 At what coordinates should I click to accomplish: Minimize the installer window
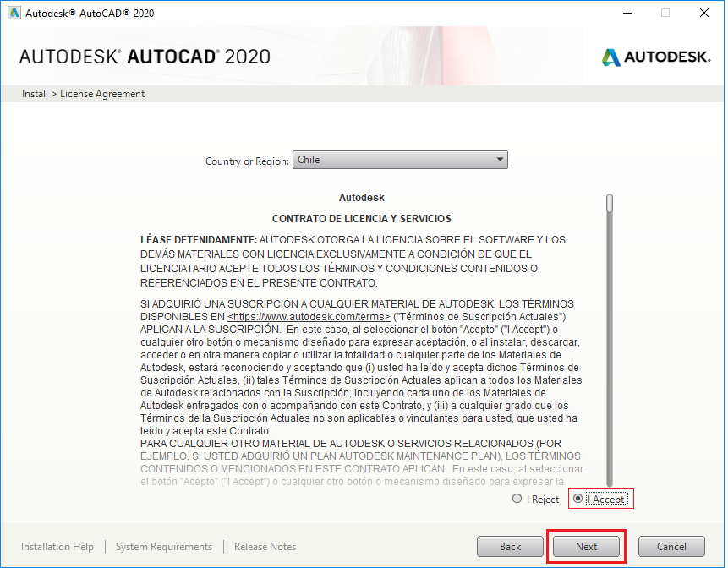(627, 13)
